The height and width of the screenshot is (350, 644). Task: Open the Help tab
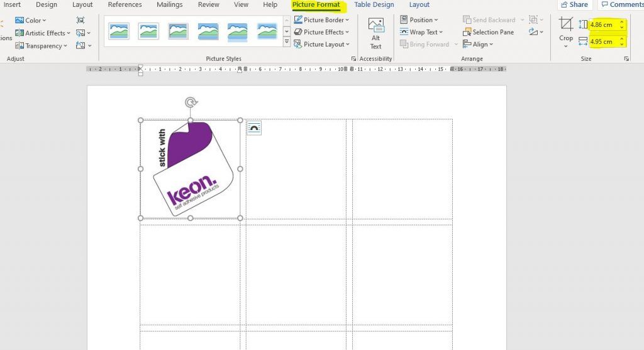coord(270,4)
